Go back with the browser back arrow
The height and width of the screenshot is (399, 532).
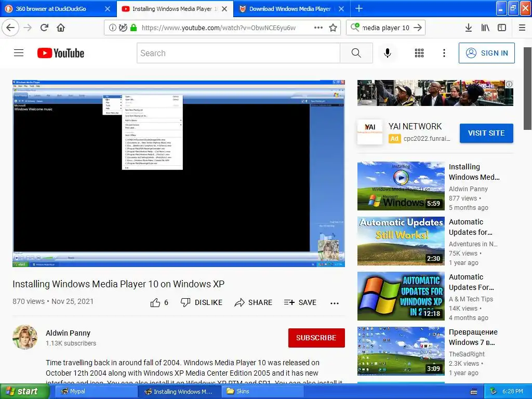pyautogui.click(x=10, y=28)
